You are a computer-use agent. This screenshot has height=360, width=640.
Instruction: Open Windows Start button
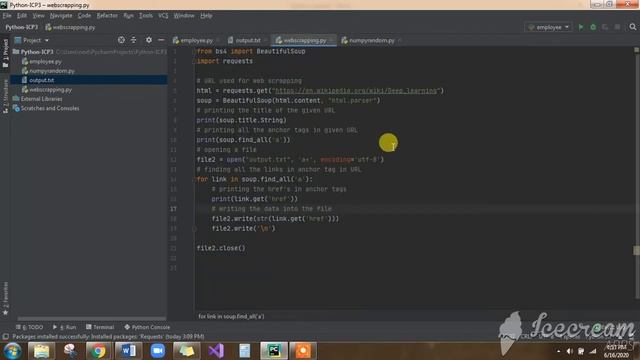pyautogui.click(x=12, y=351)
